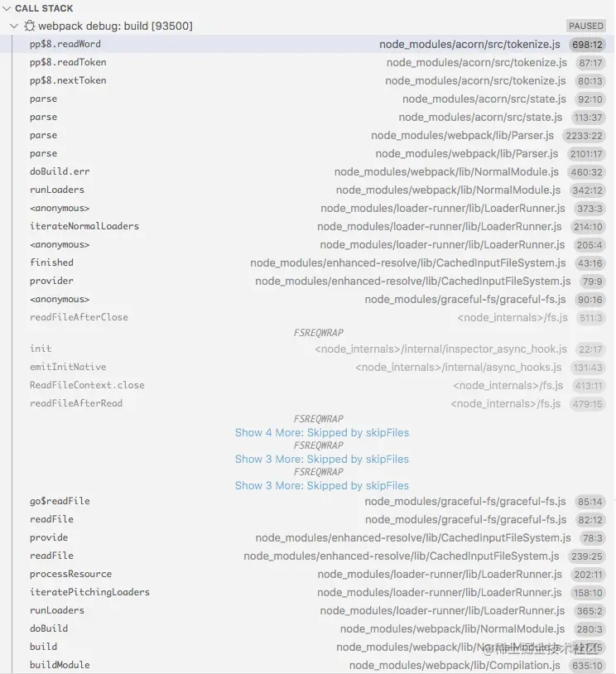Collapse the CALL STACK section chevron

(x=7, y=8)
